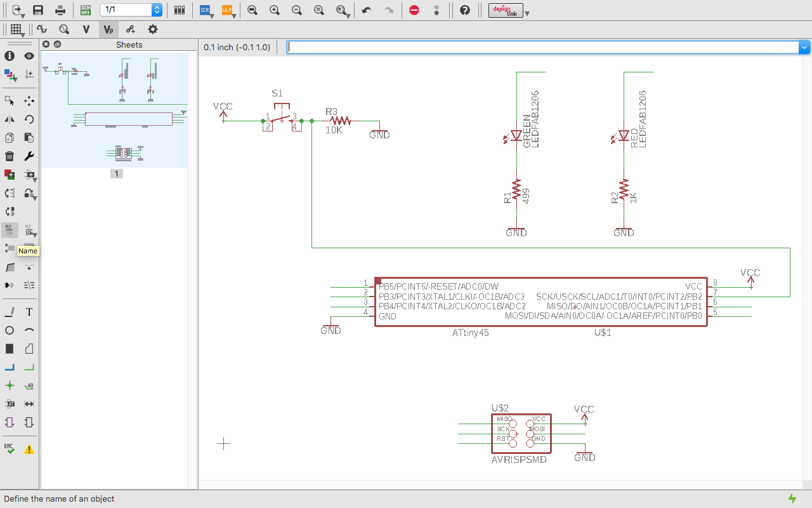The image size is (812, 508).
Task: Select the Rotate tool
Action: click(x=29, y=119)
